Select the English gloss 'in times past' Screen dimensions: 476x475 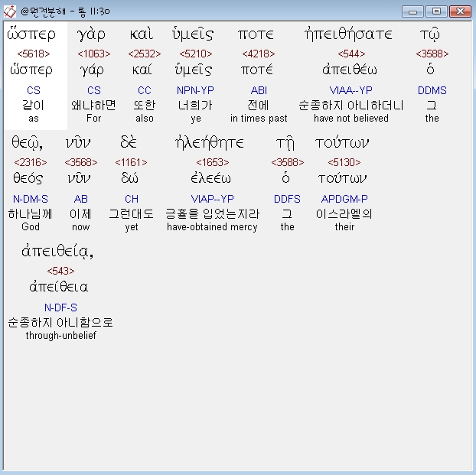pyautogui.click(x=259, y=118)
